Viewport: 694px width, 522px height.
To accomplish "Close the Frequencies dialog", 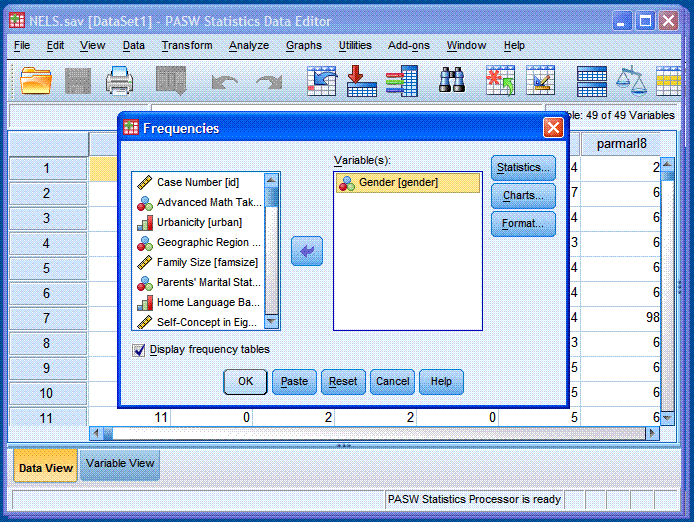I will click(x=553, y=128).
